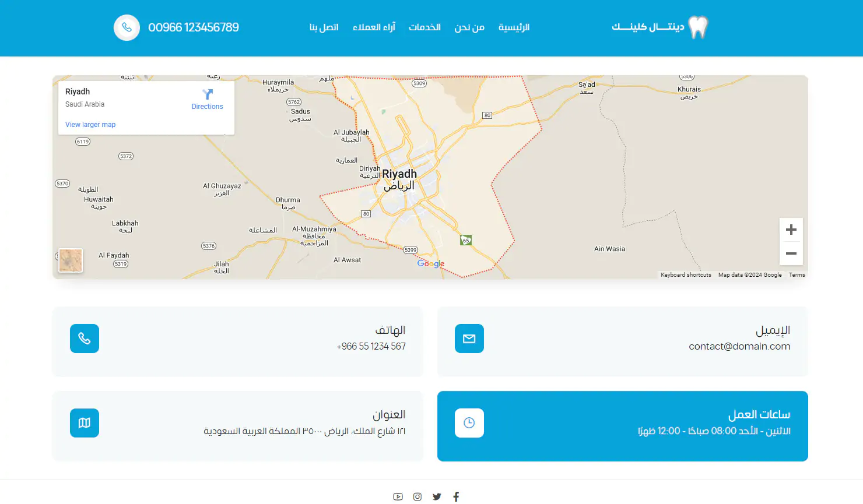This screenshot has height=504, width=863.
Task: Select اتصل بنا in the navigation
Action: click(x=324, y=27)
